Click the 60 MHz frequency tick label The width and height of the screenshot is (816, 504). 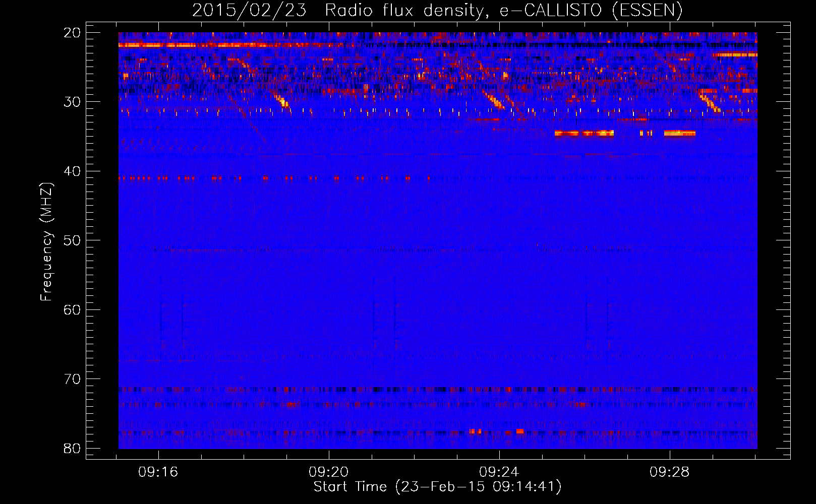coord(72,309)
